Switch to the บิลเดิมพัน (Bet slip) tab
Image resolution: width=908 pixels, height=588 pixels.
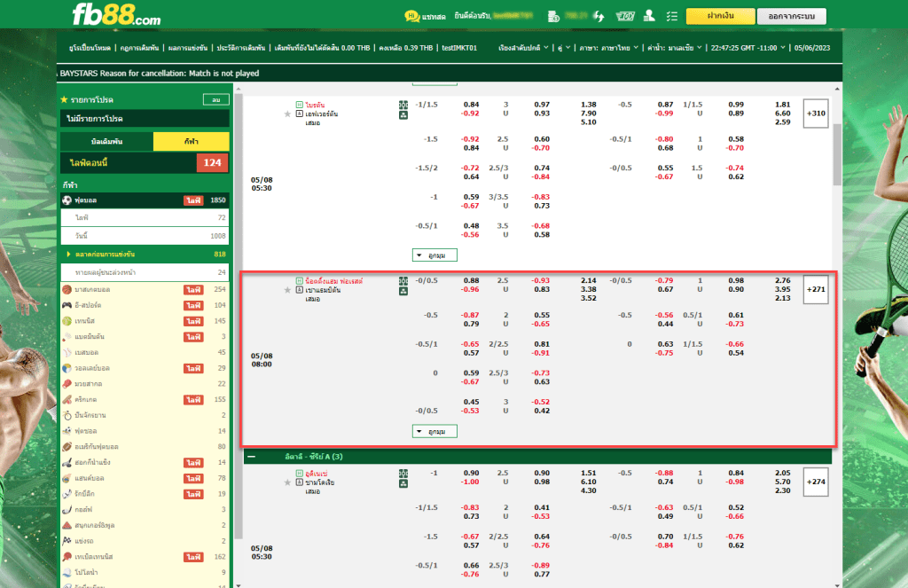[106, 142]
